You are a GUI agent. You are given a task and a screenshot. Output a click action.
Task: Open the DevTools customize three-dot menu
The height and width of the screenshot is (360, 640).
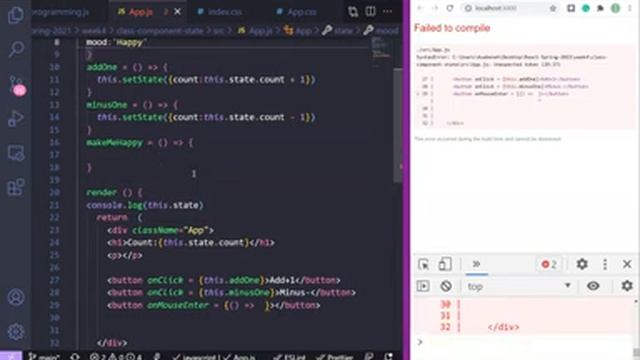point(605,264)
